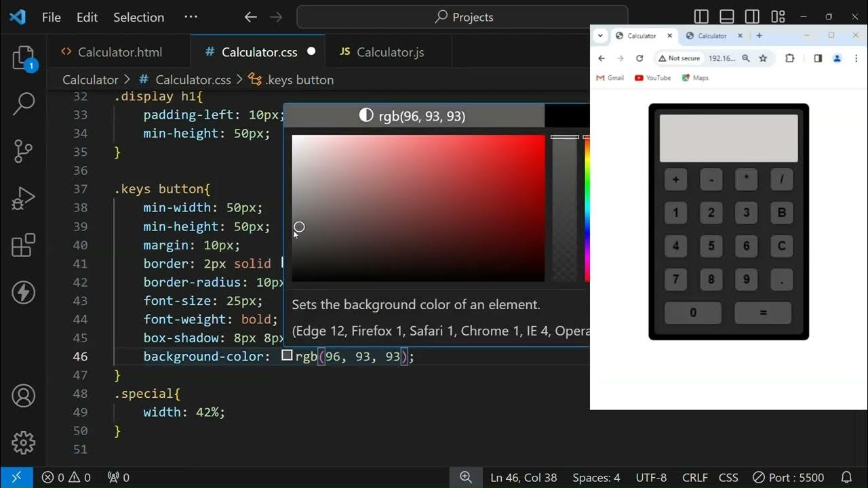
Task: Open the Customize Layout icon
Action: tap(778, 17)
